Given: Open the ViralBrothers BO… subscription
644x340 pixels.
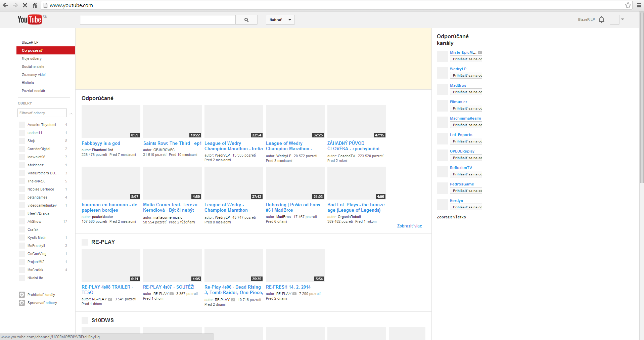Looking at the screenshot, I should coord(43,173).
